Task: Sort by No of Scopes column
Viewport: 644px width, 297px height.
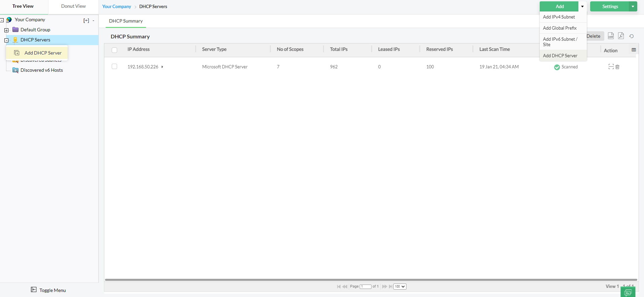Action: 290,49
